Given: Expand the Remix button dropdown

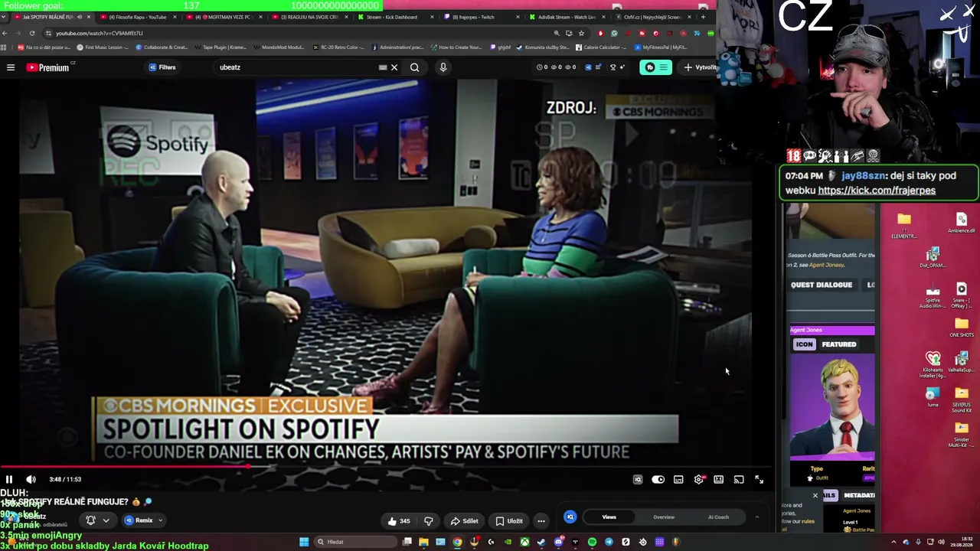Looking at the screenshot, I should [143, 520].
